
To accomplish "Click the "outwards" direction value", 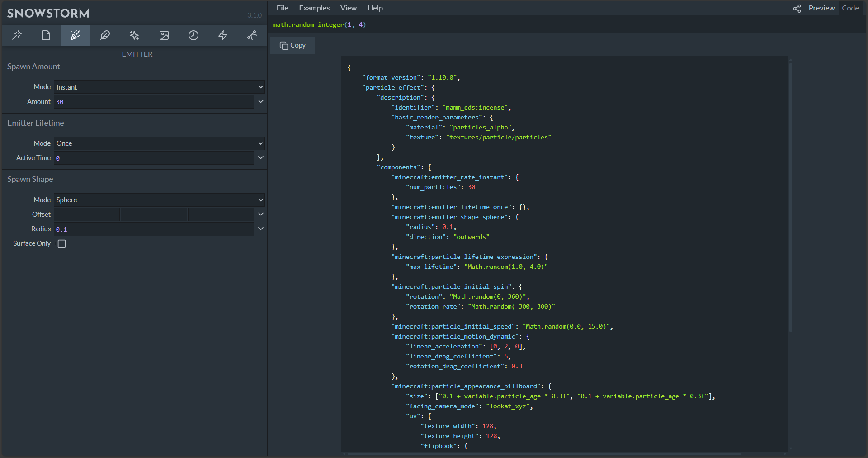I will 471,237.
